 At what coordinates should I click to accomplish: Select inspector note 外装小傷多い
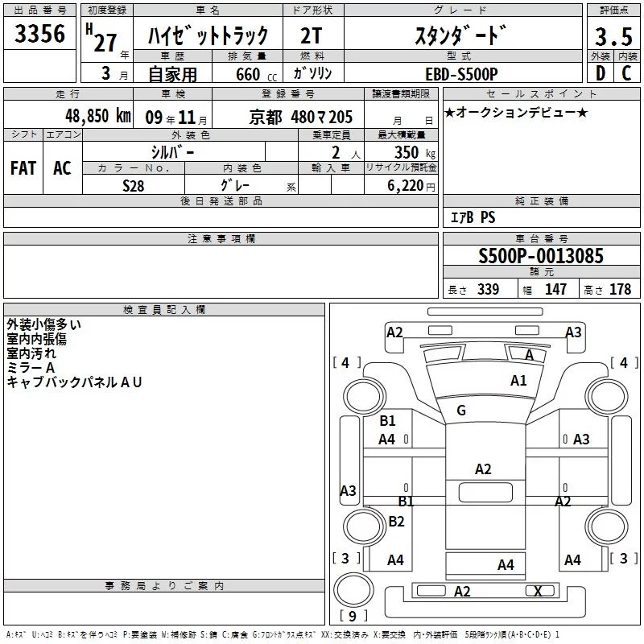pos(43,324)
